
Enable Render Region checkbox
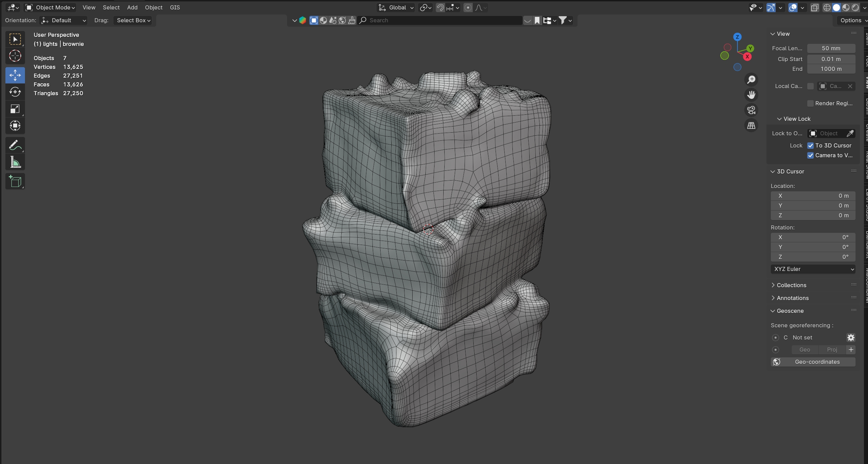[x=810, y=103]
